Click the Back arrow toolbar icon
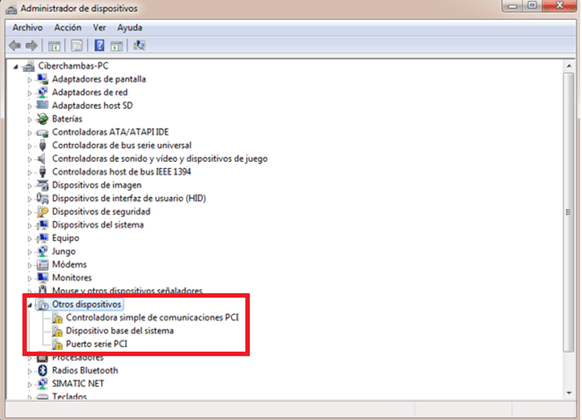This screenshot has width=582, height=420. [x=15, y=46]
